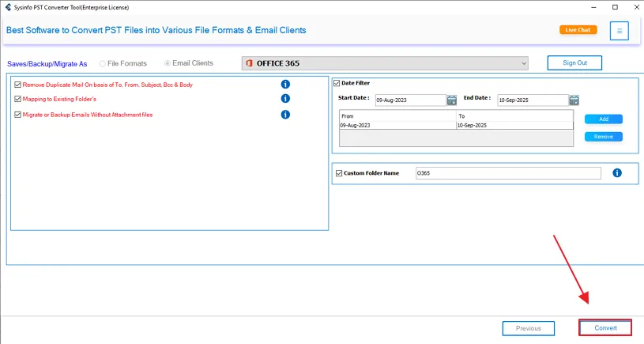This screenshot has width=644, height=344.
Task: Uncheck Remove Duplicate Mail checkbox
Action: pyautogui.click(x=17, y=85)
